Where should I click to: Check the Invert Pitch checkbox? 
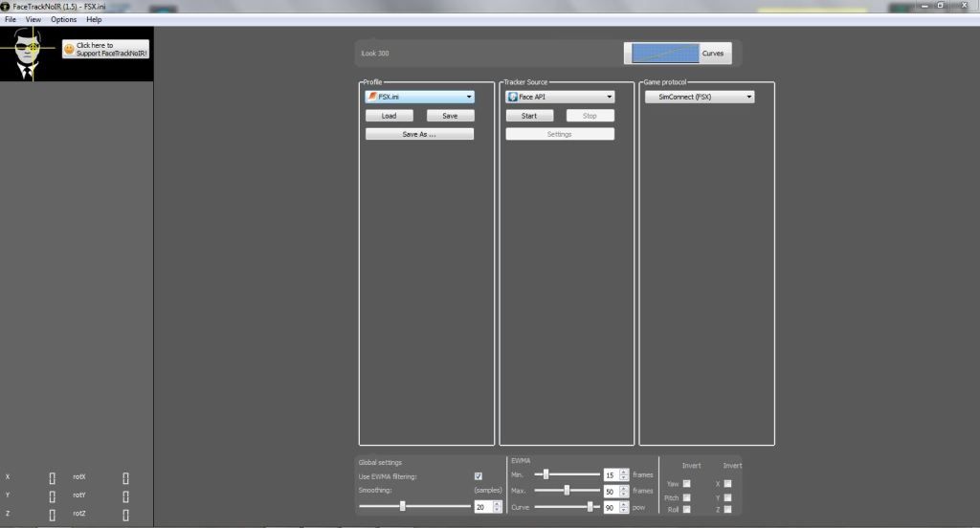[686, 497]
